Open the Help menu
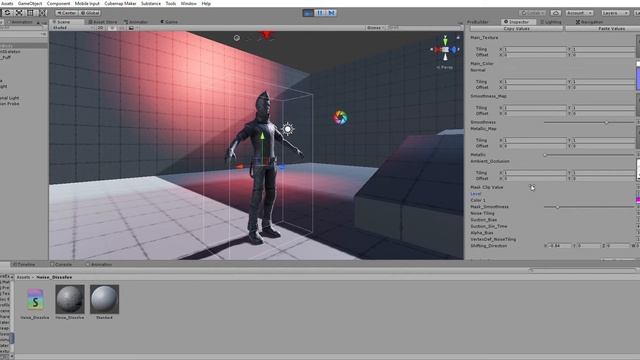Viewport: 640px width, 360px height. click(206, 3)
